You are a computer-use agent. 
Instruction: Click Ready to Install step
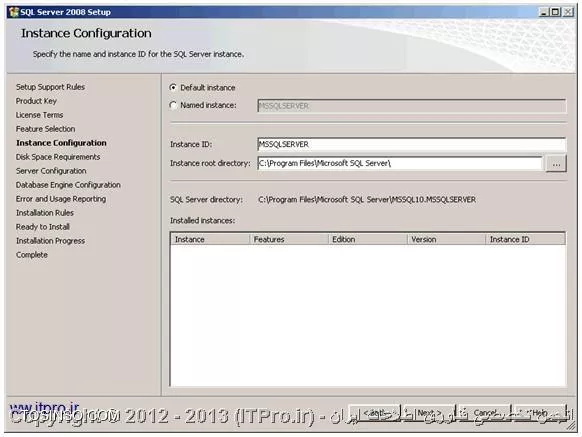point(43,227)
